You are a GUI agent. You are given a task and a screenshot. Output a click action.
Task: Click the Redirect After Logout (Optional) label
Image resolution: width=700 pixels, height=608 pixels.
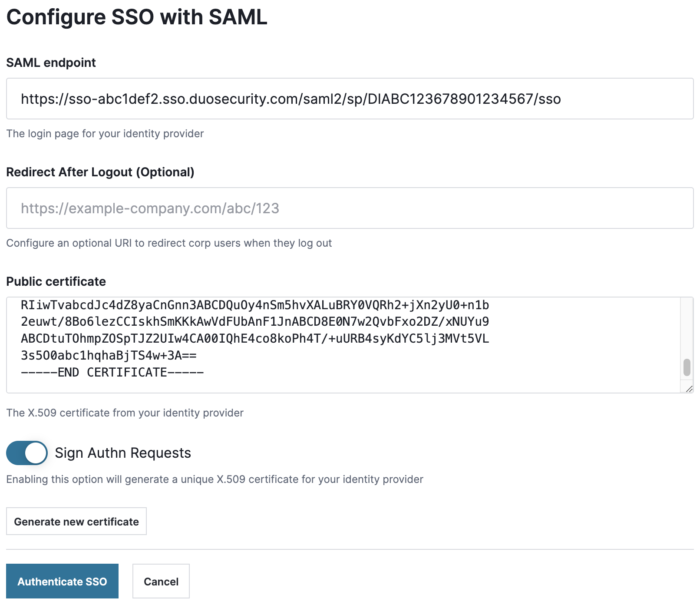[100, 172]
